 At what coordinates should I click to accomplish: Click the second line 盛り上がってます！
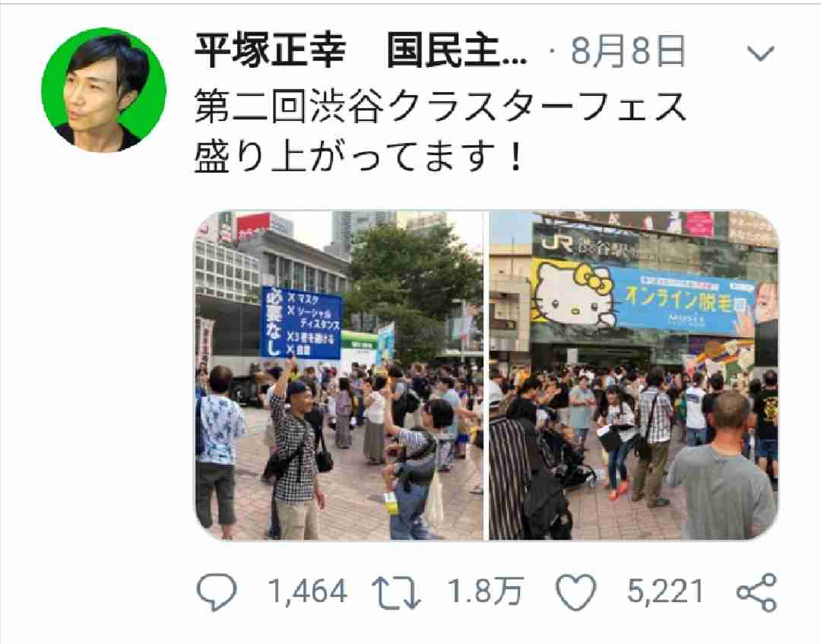point(359,157)
